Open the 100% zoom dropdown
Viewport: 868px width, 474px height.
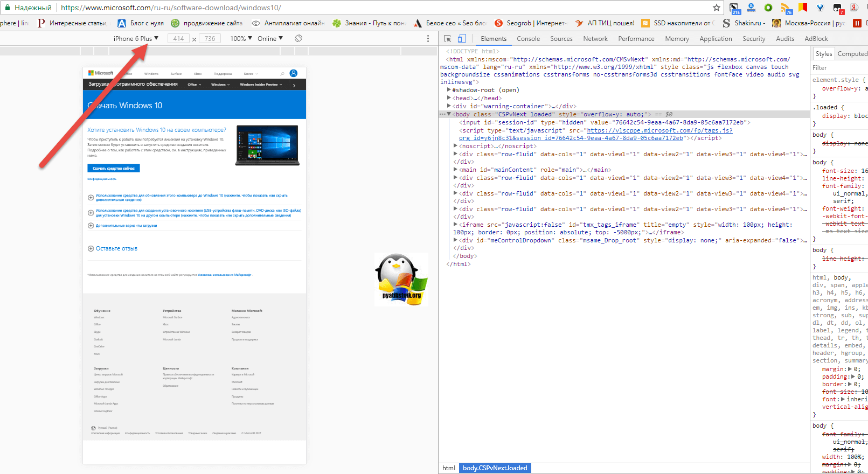tap(241, 39)
